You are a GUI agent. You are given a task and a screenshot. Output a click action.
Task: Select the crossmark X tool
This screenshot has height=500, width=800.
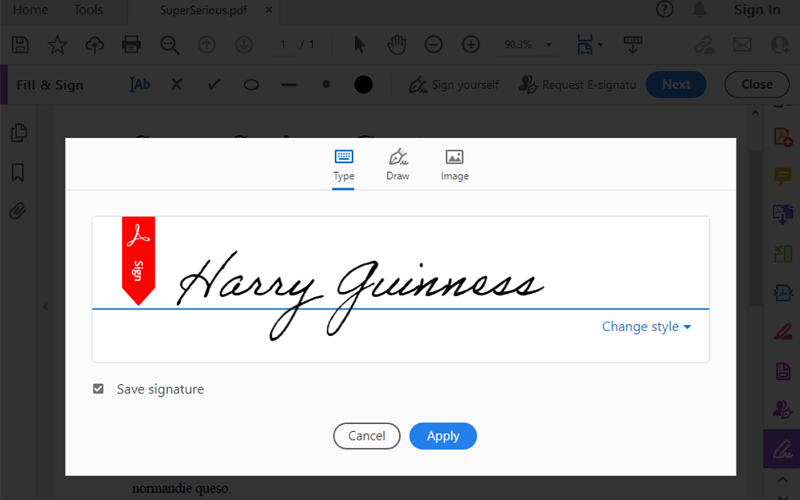(x=177, y=85)
